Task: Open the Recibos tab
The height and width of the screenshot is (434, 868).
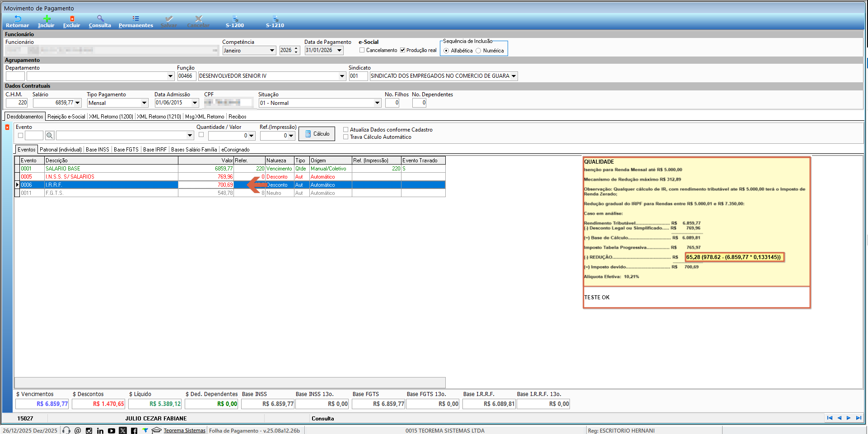Action: (237, 117)
